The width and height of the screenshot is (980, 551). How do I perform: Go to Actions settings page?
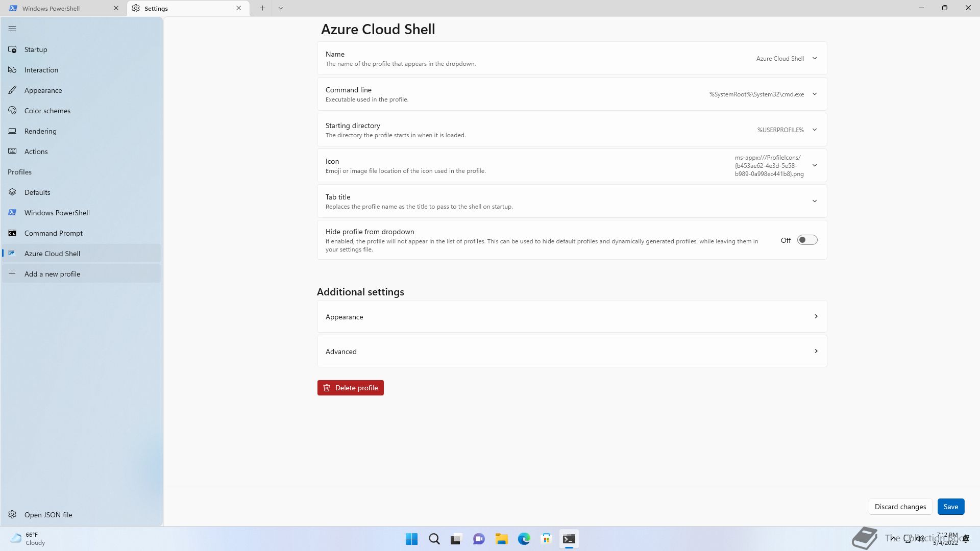(82, 152)
